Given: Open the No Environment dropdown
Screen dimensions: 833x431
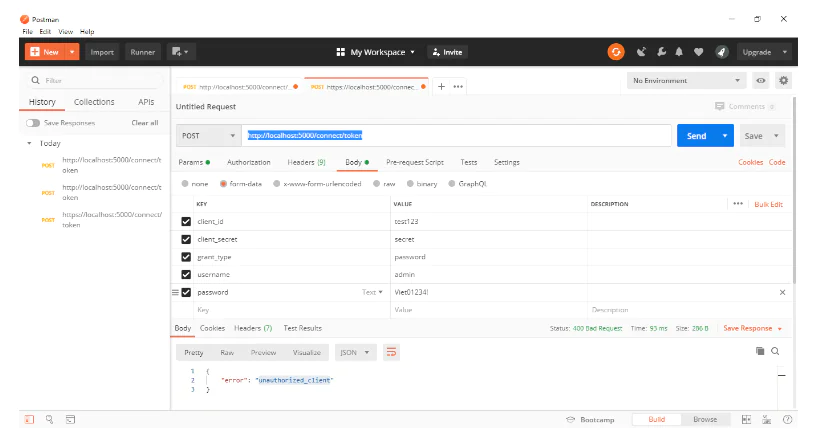Looking at the screenshot, I should [x=686, y=81].
